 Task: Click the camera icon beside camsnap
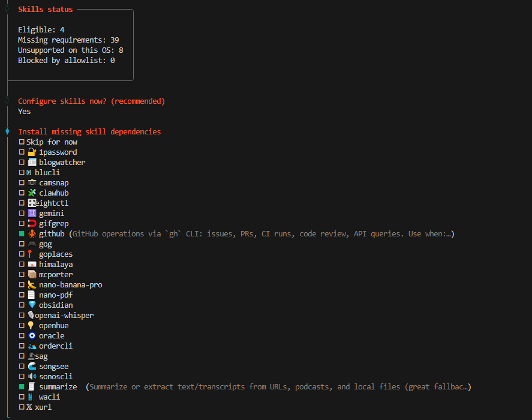click(32, 182)
